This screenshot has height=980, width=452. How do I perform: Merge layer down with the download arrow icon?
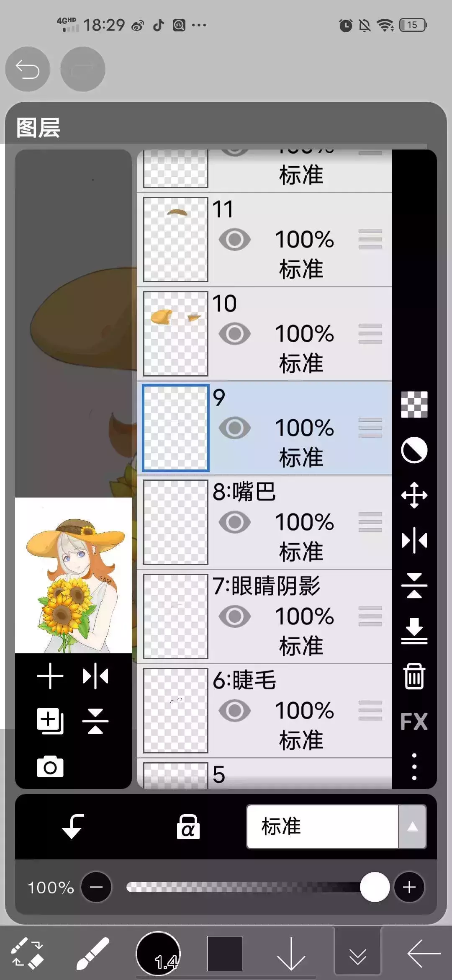tap(414, 631)
